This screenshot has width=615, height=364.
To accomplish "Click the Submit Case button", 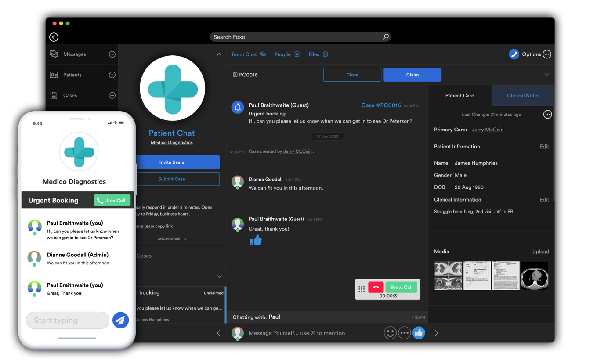I will coord(172,179).
